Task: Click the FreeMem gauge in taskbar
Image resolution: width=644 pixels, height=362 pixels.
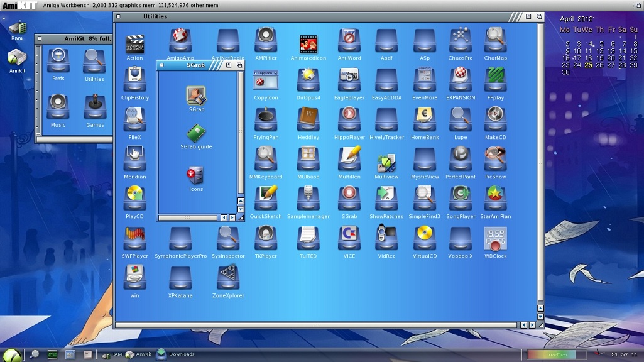Action: (x=557, y=354)
